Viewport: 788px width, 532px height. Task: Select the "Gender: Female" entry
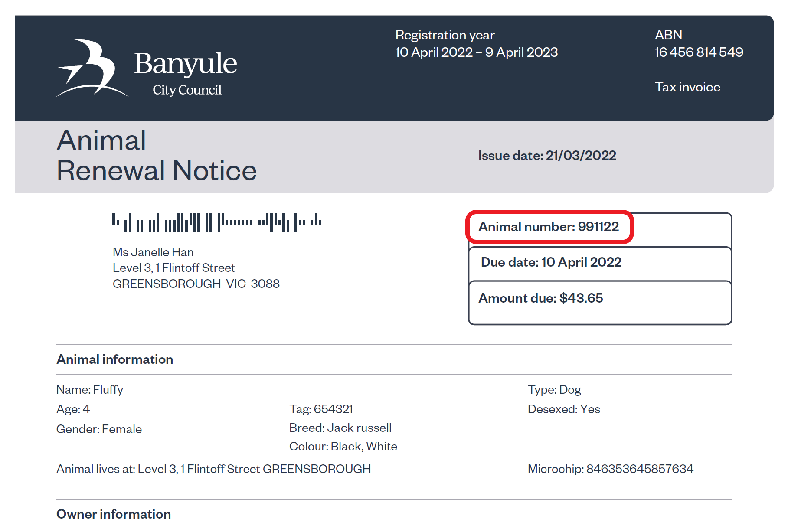click(99, 429)
